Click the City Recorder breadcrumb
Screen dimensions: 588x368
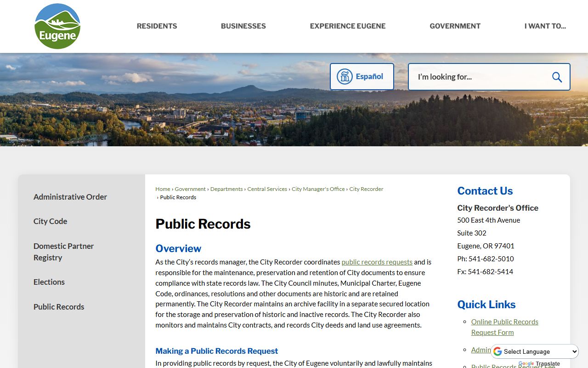tap(366, 189)
